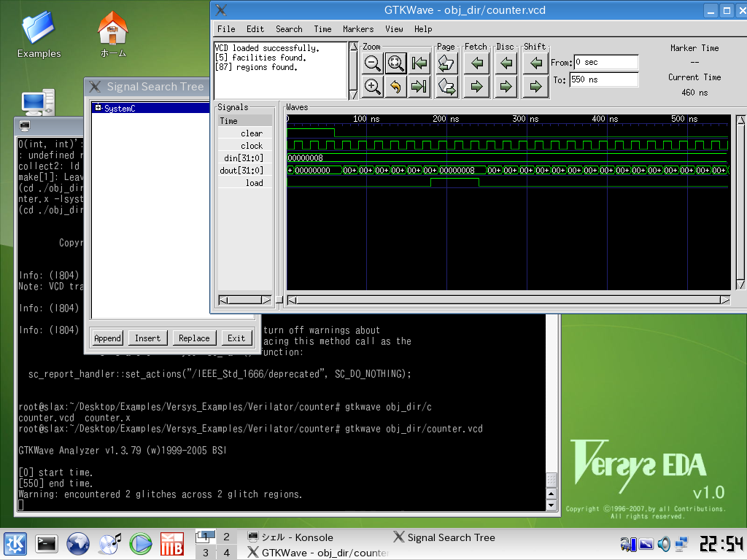
Task: Click the Disc right arrow
Action: 506,87
